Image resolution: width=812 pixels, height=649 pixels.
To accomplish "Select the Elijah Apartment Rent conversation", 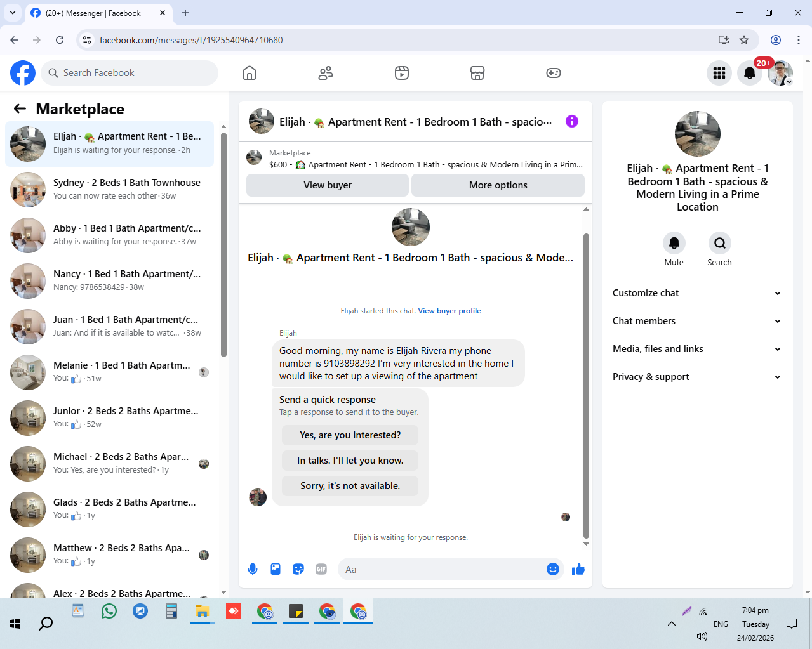I will (109, 144).
